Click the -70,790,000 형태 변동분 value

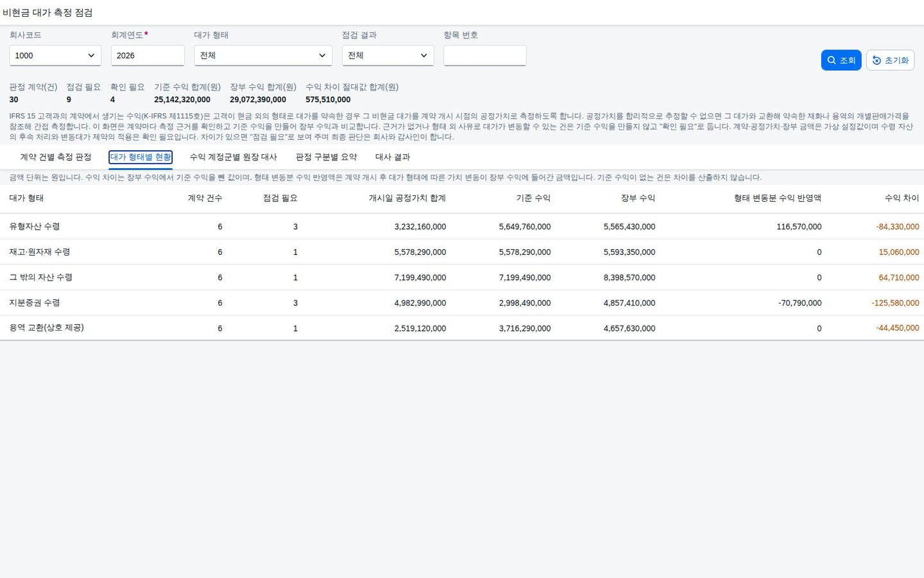[800, 303]
